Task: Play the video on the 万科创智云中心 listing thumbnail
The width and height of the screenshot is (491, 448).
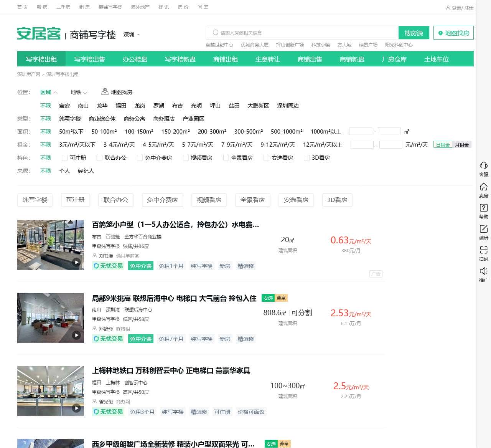Action: (77, 408)
